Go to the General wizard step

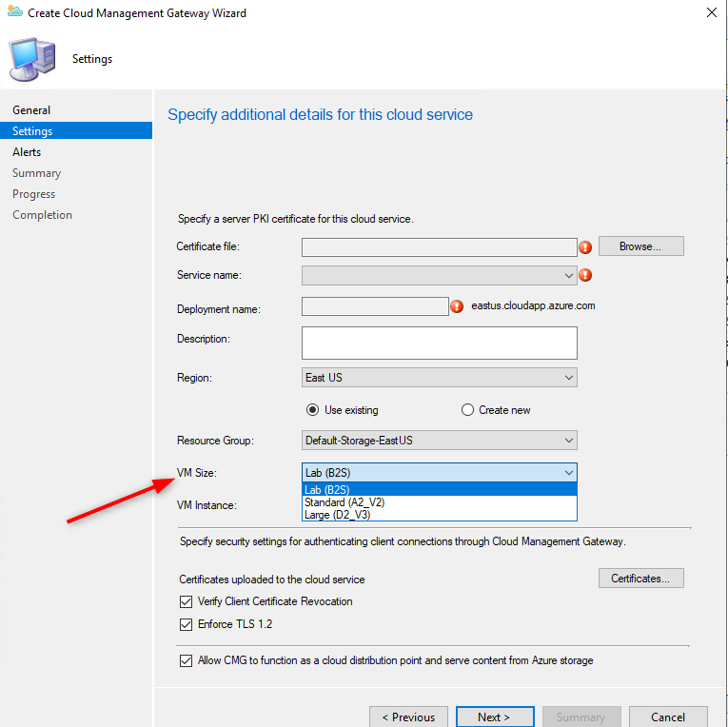coord(31,110)
